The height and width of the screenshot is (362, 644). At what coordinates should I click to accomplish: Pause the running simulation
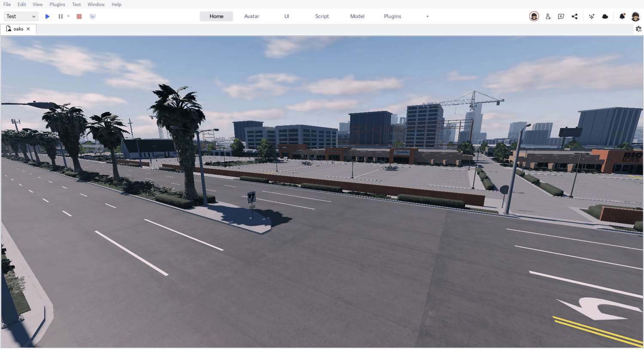(61, 16)
